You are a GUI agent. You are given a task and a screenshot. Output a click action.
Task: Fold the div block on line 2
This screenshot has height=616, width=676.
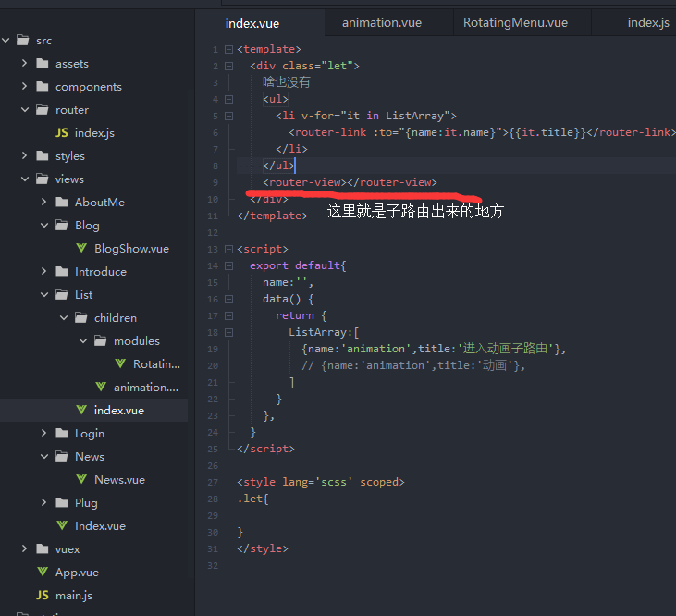(229, 66)
